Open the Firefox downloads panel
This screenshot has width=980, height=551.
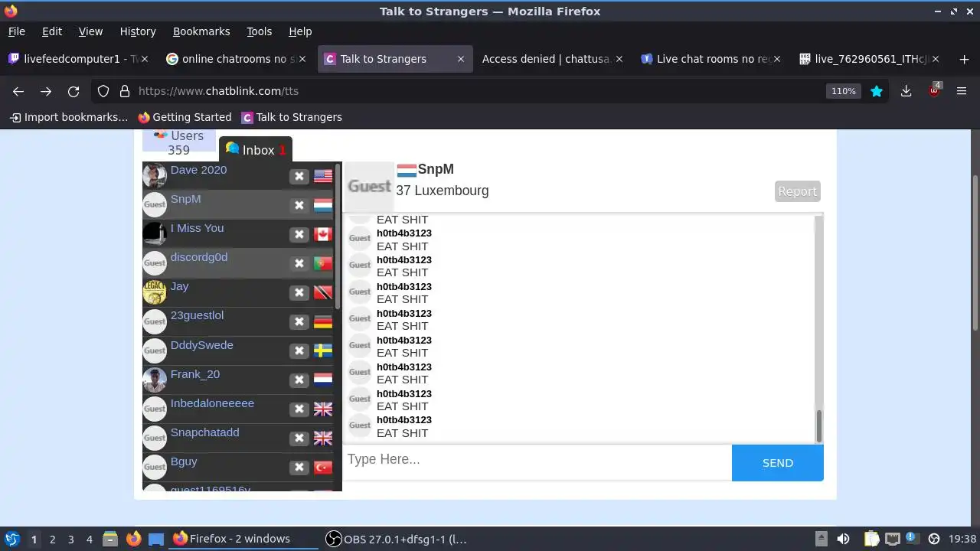point(906,91)
